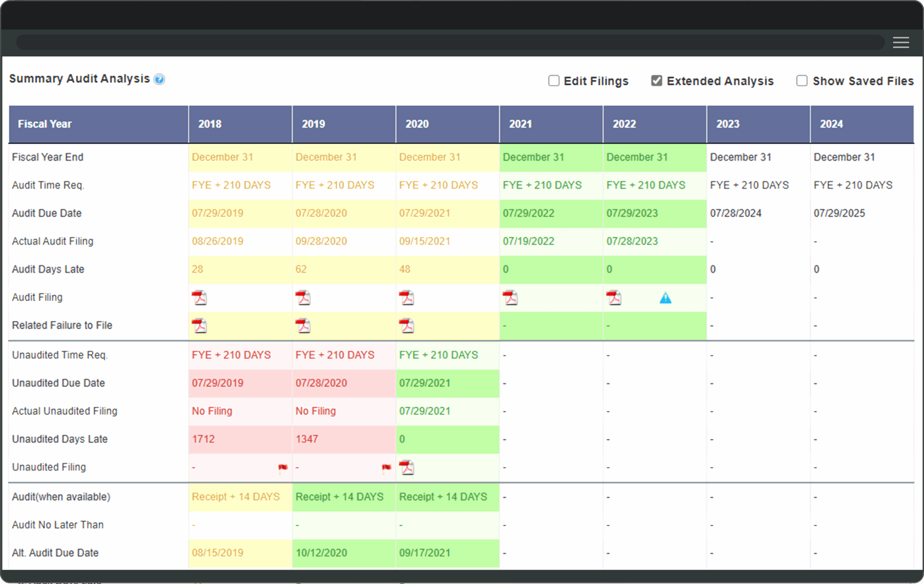Screen dimensions: 924x584
Task: Open the 2018 Audit Filing PDF icon
Action: click(199, 298)
